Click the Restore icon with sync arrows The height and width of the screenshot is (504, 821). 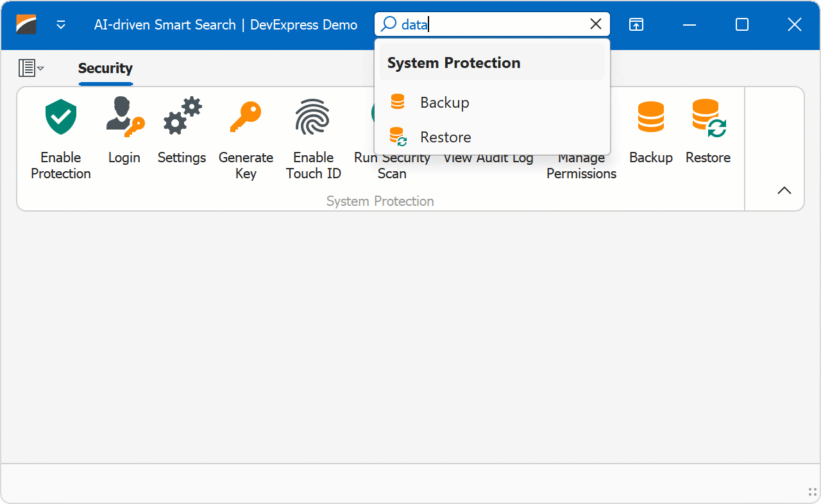(707, 117)
